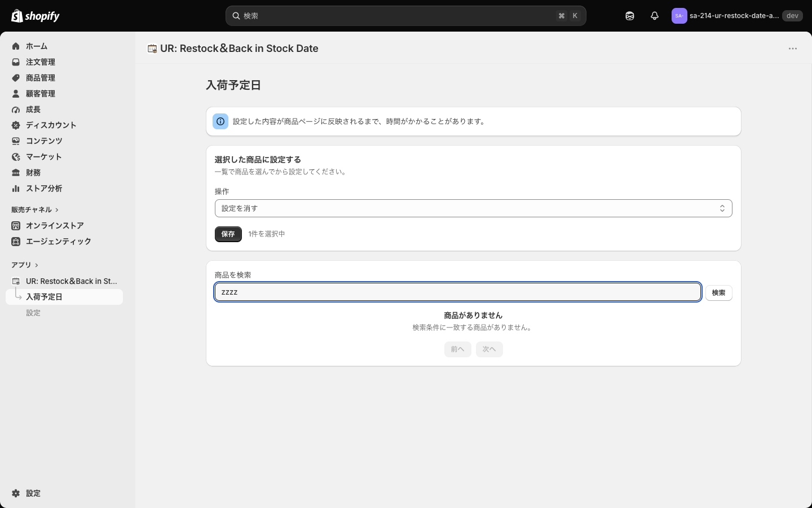The width and height of the screenshot is (812, 508).
Task: Click the 1件を選択中 selection text
Action: coord(267,234)
